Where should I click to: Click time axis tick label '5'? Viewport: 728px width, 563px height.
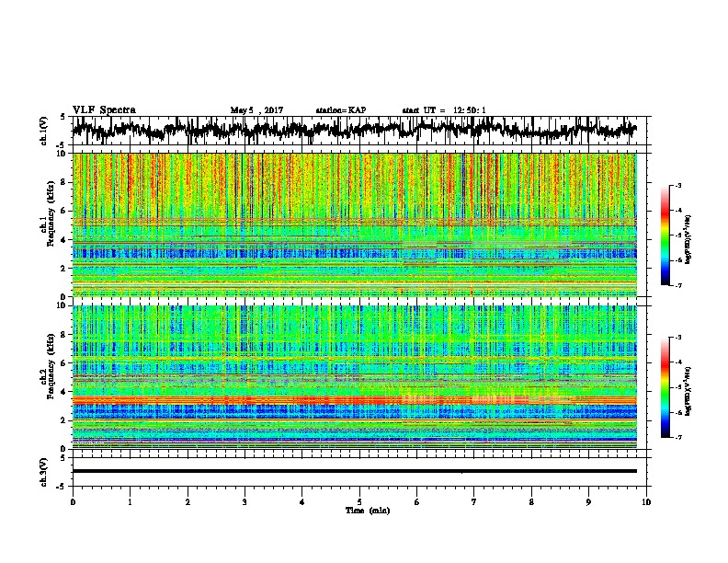(x=359, y=502)
